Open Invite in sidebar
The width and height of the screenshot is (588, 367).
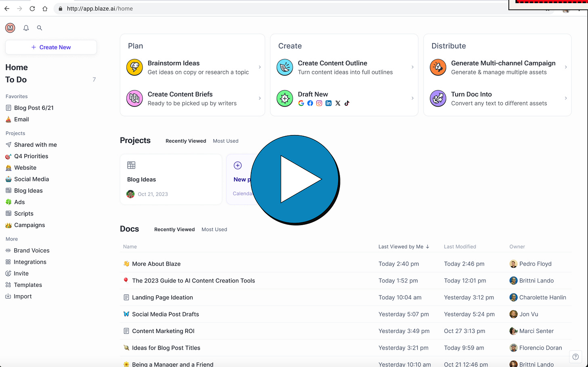pos(17,273)
